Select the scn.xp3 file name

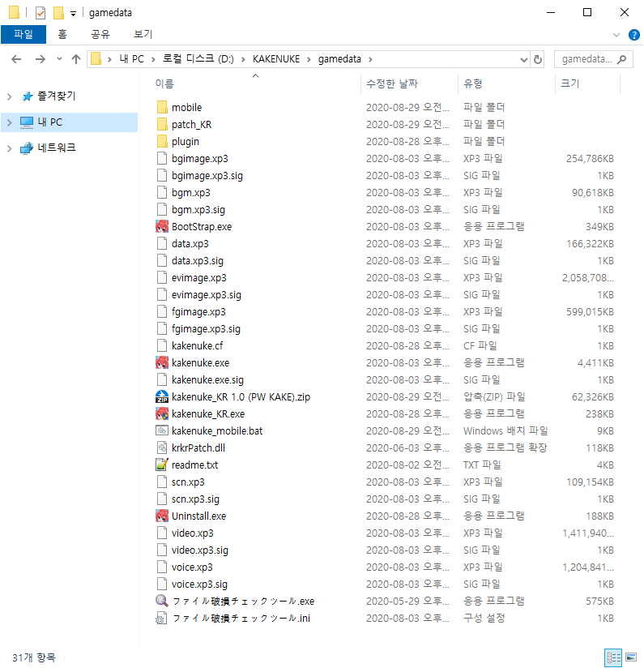tap(188, 482)
